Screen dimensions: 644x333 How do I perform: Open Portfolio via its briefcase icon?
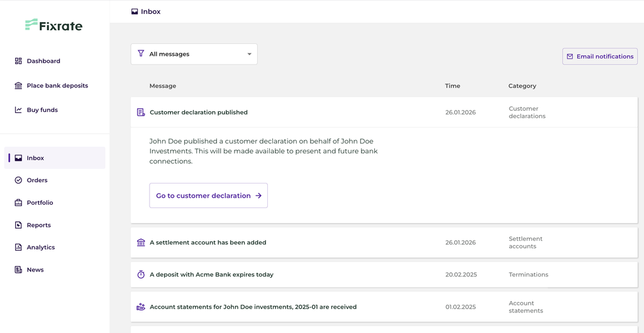[18, 203]
